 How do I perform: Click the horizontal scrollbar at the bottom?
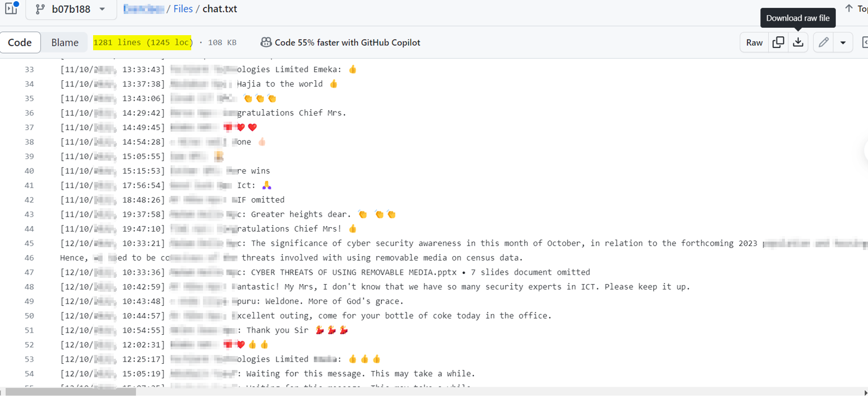click(x=70, y=392)
